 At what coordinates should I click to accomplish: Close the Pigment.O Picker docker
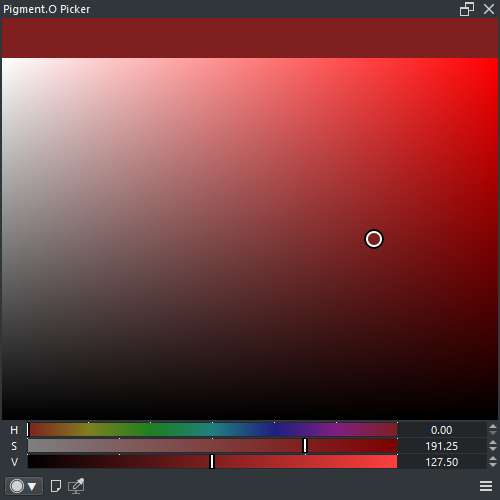click(x=489, y=9)
